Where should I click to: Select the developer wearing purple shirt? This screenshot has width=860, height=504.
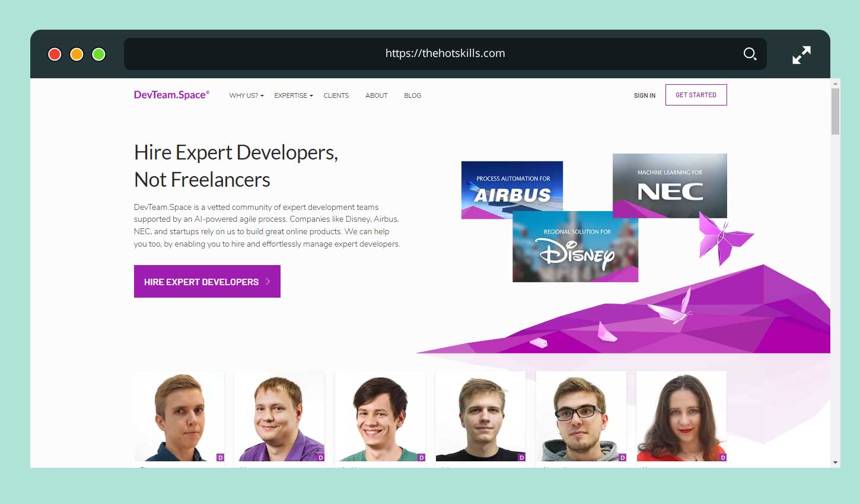(x=279, y=416)
